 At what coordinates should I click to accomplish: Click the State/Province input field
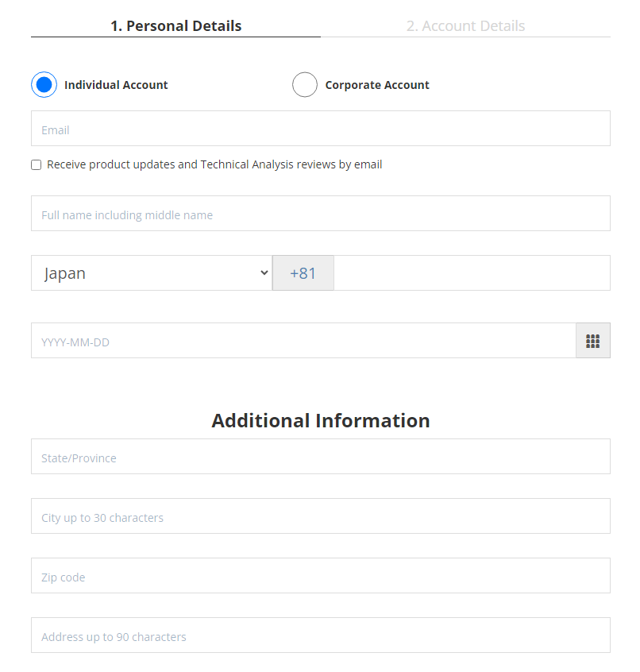[x=320, y=457]
